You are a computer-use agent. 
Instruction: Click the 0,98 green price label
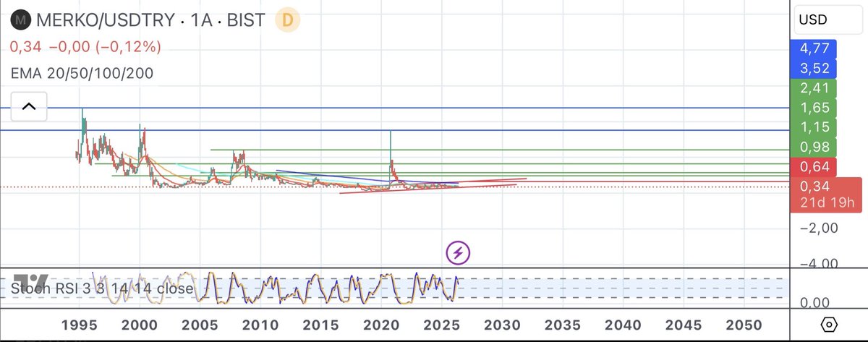pos(814,148)
